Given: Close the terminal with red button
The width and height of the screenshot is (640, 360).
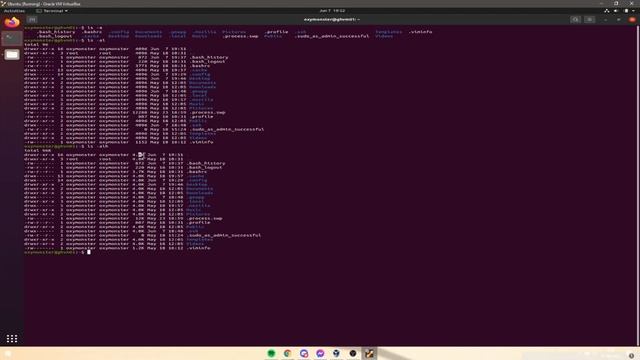Looking at the screenshot, I should point(632,20).
